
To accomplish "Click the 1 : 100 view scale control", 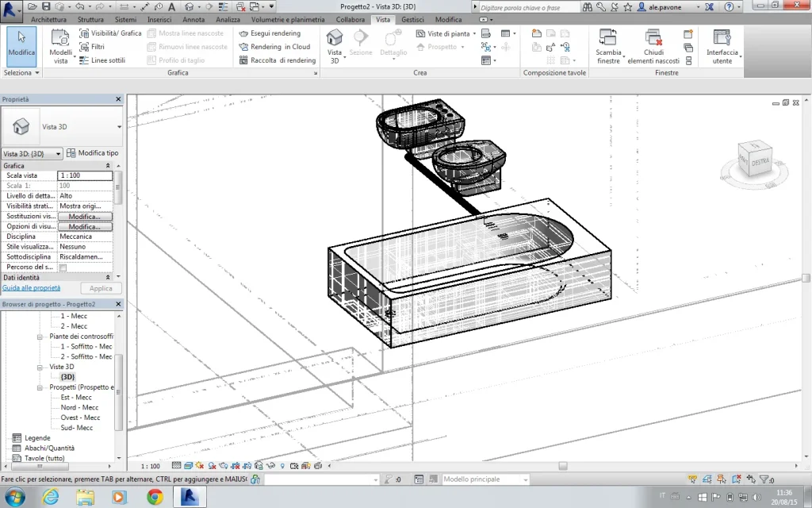I will 151,466.
